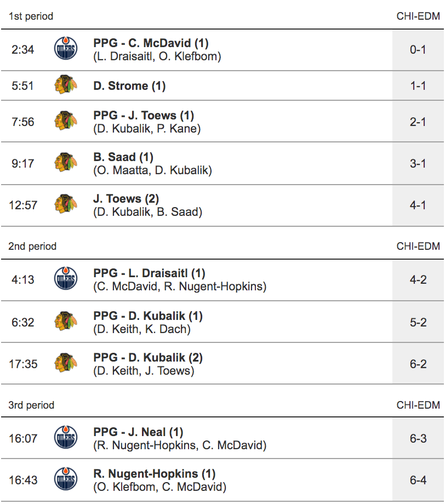The height and width of the screenshot is (504, 445).
Task: Select Blackhawks logo at the 6:32 goal
Action: [66, 322]
